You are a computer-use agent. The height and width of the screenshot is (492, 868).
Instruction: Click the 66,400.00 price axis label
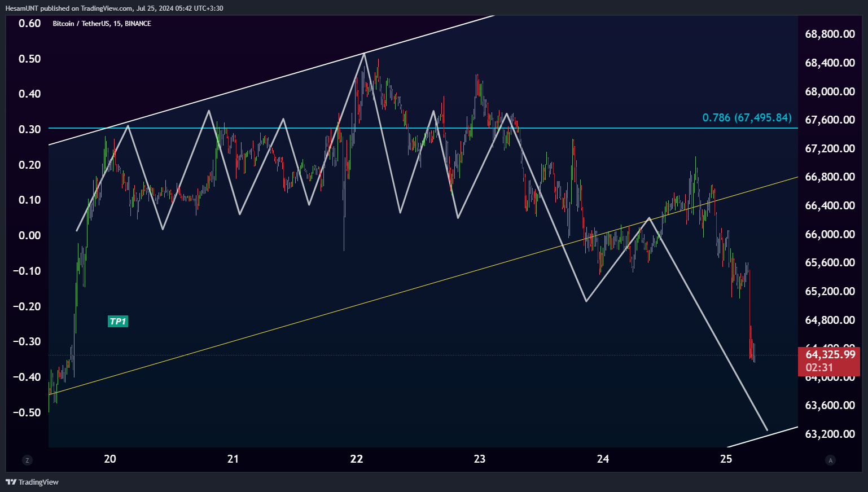coord(830,205)
